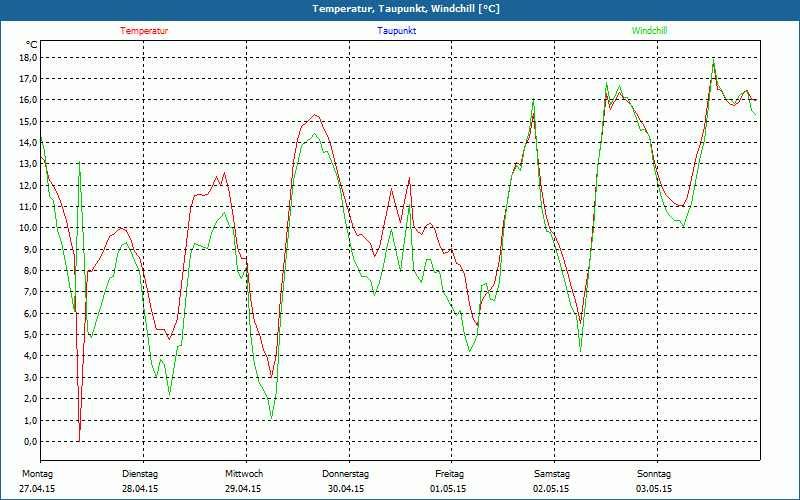Click the 30.04.15 date label
This screenshot has height=500, width=800.
point(346,489)
